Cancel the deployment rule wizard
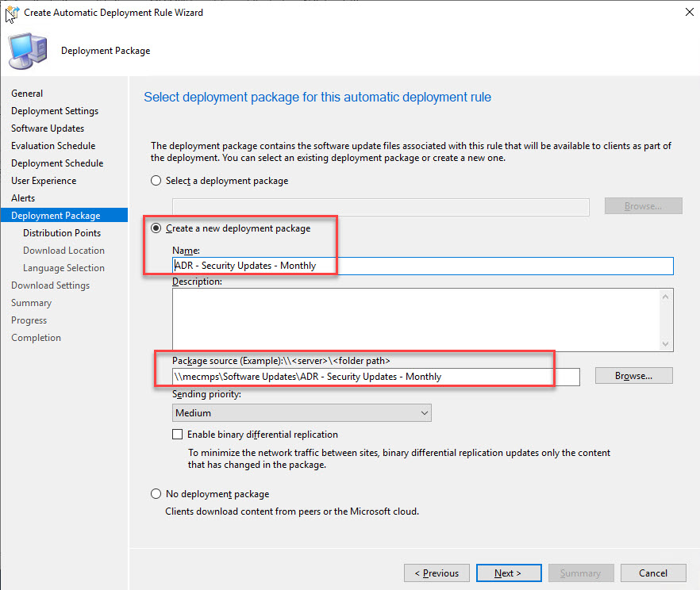700x590 pixels. (653, 573)
